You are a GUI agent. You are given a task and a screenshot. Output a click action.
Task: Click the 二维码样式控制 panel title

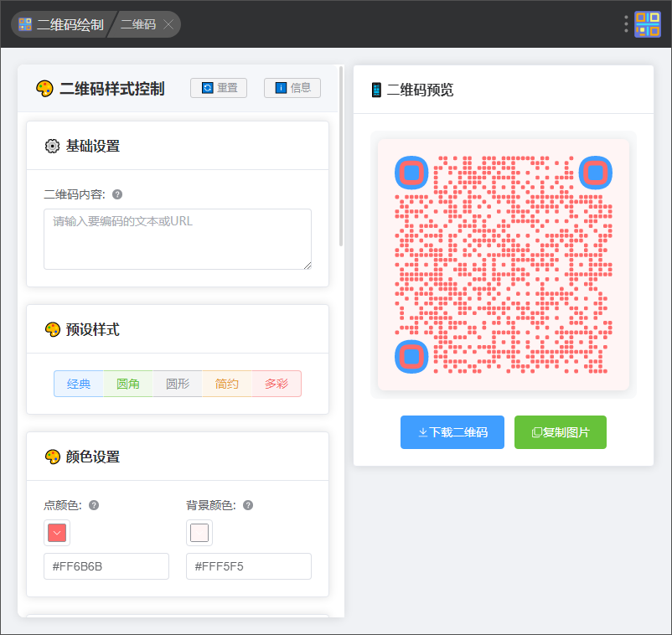[x=111, y=89]
